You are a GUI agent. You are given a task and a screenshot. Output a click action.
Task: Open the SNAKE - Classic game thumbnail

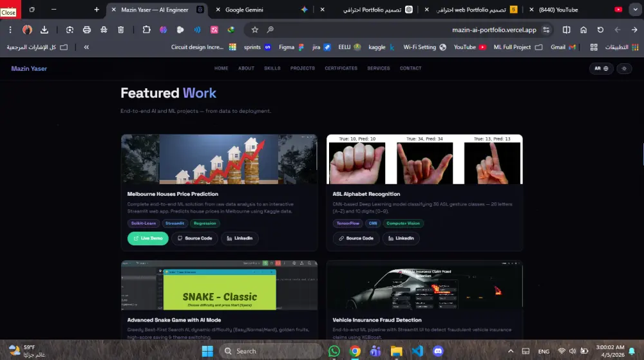(x=219, y=285)
